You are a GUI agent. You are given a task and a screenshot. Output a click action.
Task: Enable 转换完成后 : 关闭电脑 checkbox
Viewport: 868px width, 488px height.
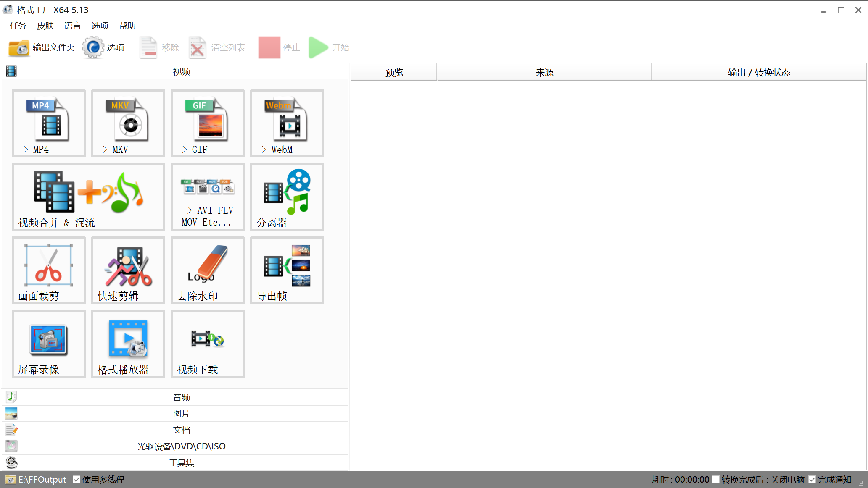tap(716, 480)
